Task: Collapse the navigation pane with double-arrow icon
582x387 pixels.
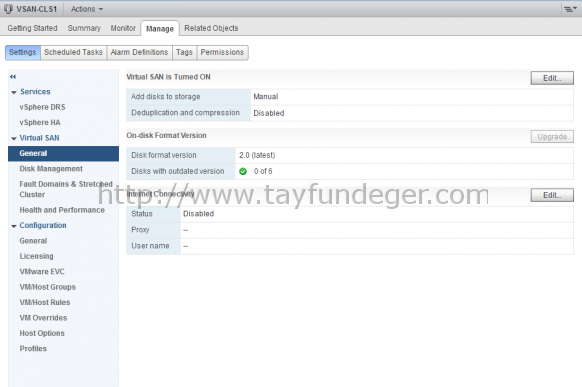Action: pos(13,77)
